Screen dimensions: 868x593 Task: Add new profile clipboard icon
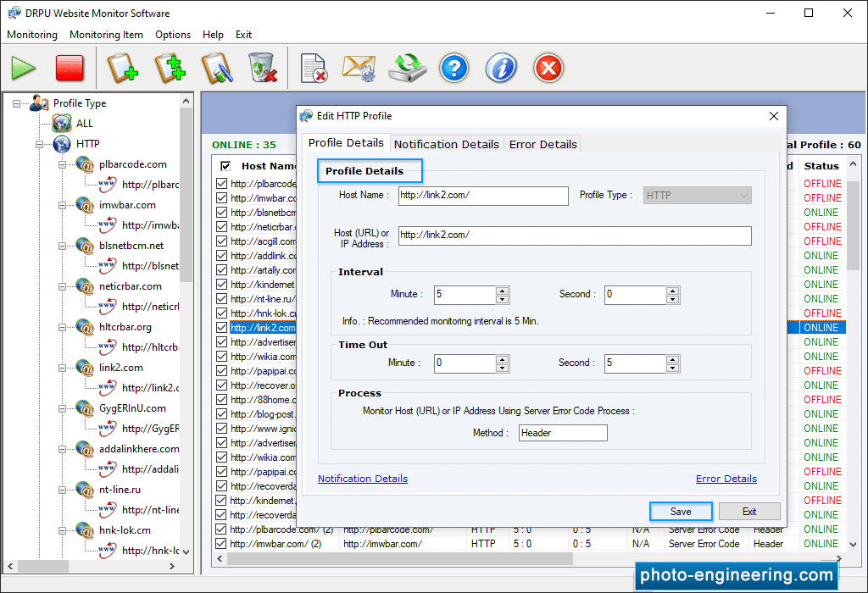[122, 68]
